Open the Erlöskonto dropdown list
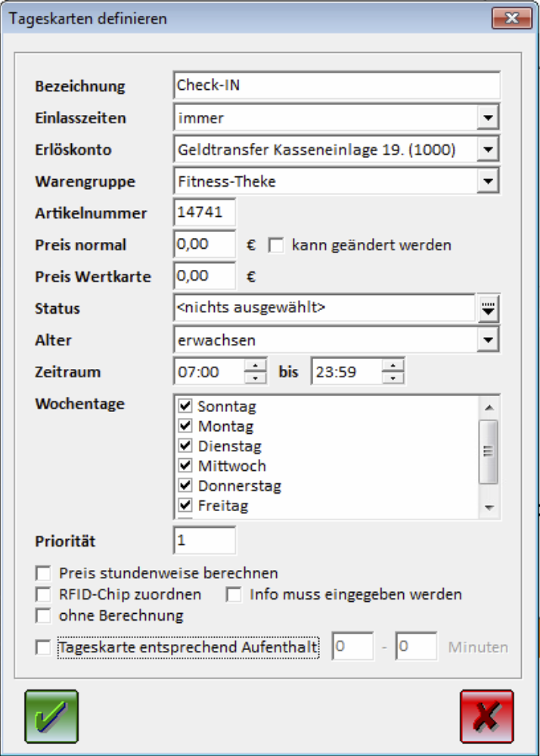This screenshot has width=540, height=756. tap(489, 150)
